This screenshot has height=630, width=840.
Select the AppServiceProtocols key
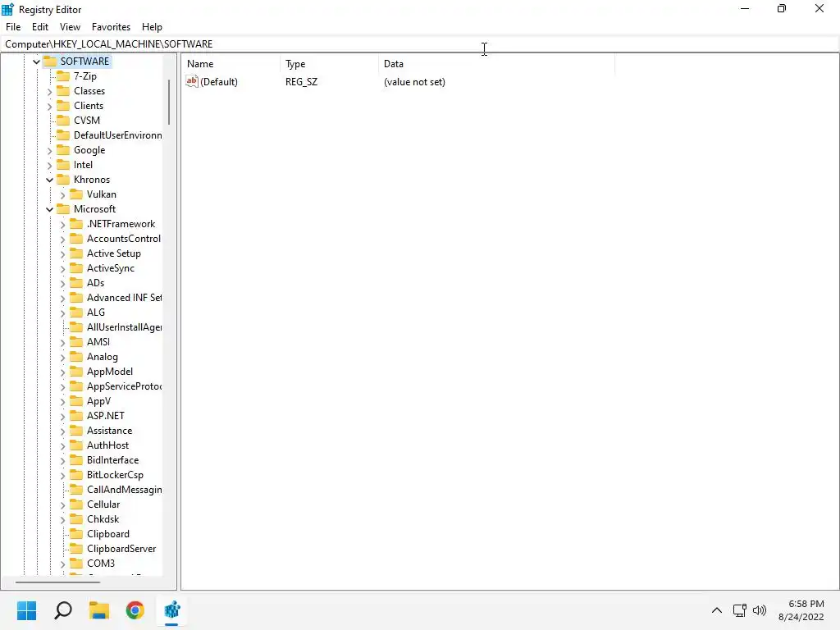tap(125, 386)
